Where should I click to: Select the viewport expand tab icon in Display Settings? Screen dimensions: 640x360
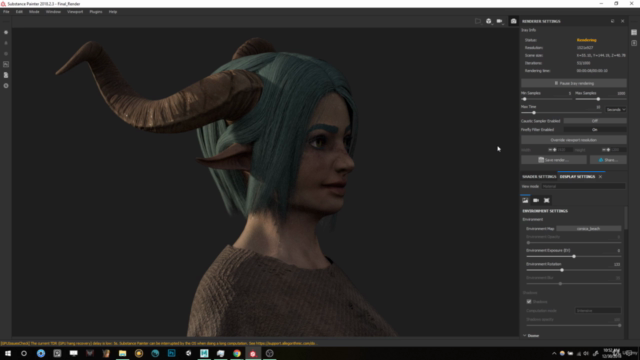coord(547,200)
